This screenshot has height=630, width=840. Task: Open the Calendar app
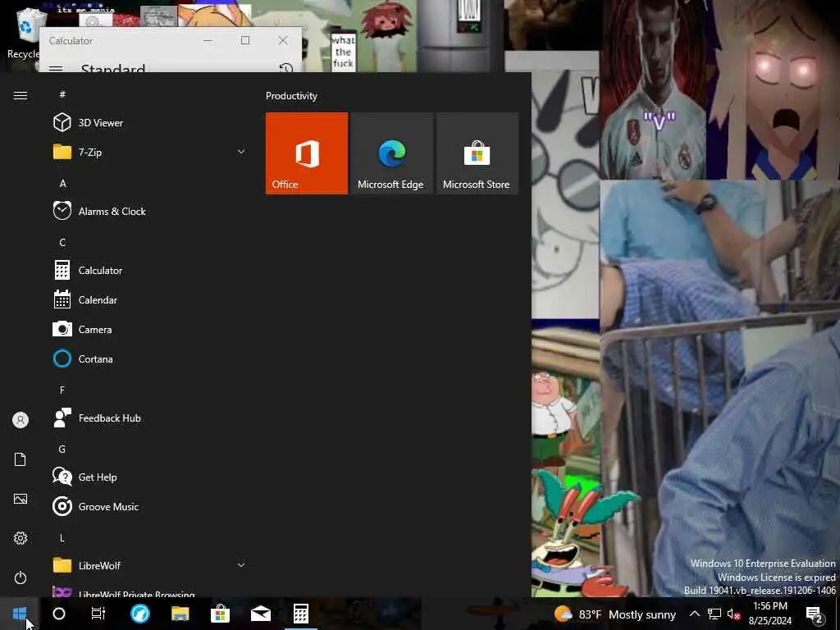click(150, 299)
